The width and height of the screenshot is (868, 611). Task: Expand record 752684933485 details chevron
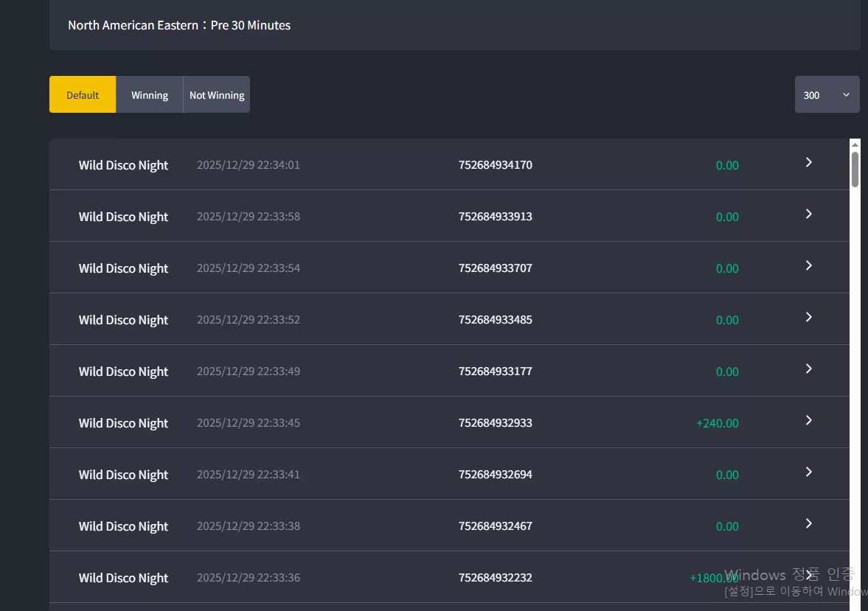point(809,317)
